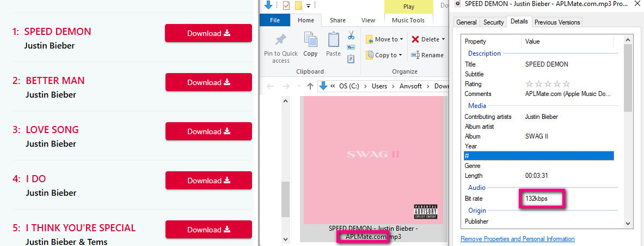The width and height of the screenshot is (644, 246).
Task: Switch to the Home ribbon tab
Action: [305, 20]
